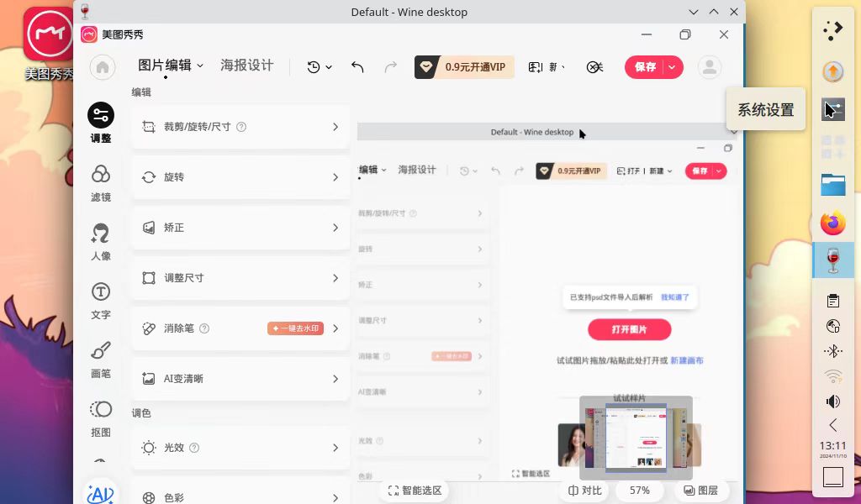Viewport: 861px width, 504px height.
Task: Open the 新建 dropdown in toolbar
Action: coord(557,67)
